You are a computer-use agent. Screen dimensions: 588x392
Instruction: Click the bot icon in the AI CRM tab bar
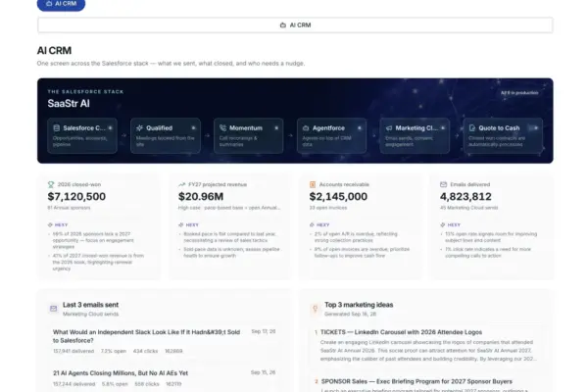pyautogui.click(x=283, y=25)
